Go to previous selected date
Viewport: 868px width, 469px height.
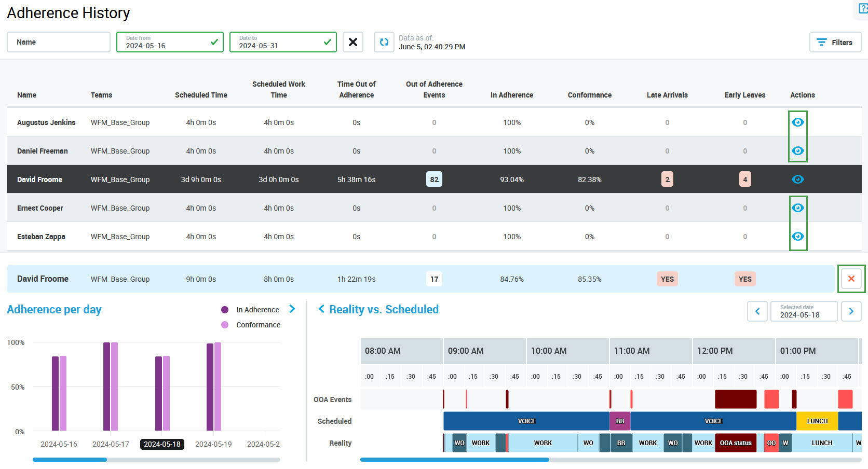tap(757, 311)
